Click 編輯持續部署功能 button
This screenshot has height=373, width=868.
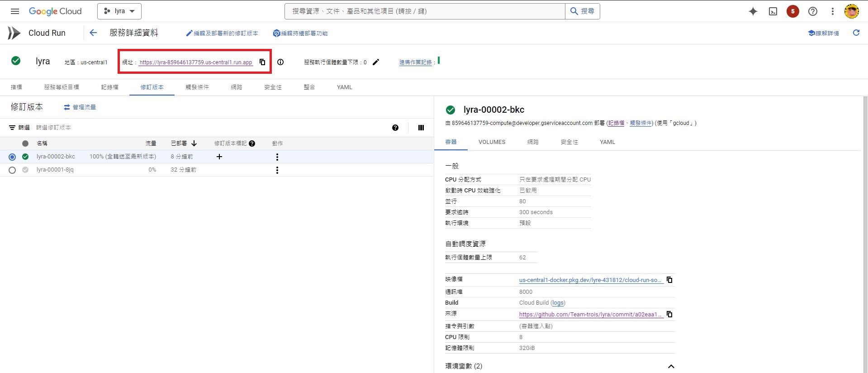coord(300,33)
